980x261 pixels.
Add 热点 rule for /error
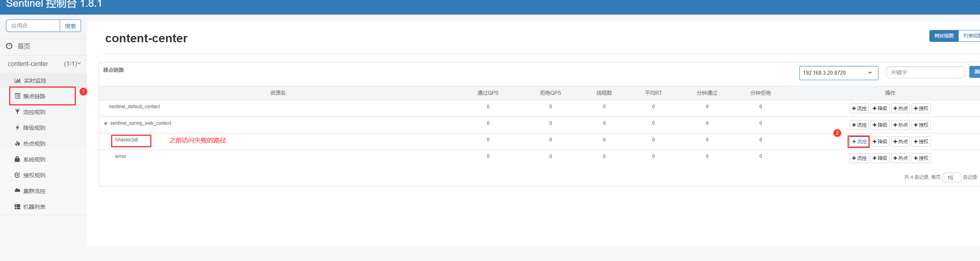[x=901, y=158]
